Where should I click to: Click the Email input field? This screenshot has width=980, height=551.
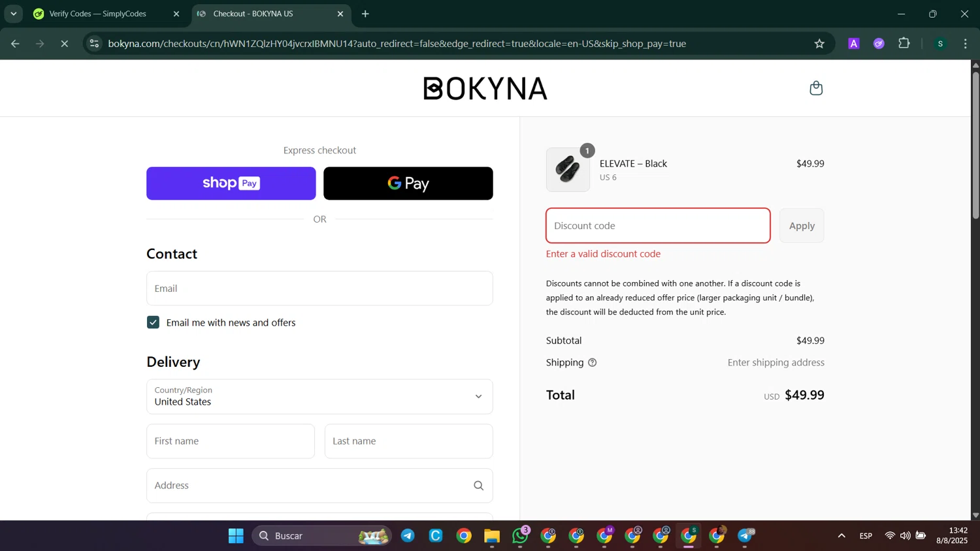(319, 289)
